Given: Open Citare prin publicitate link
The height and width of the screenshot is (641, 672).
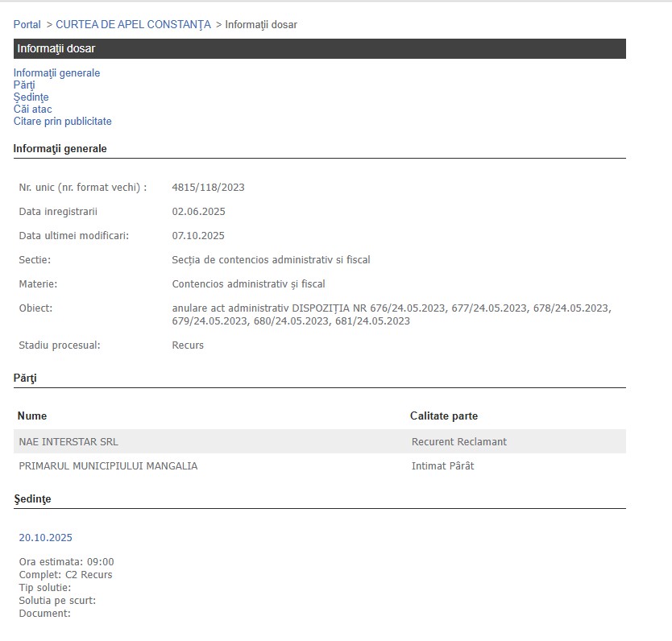Looking at the screenshot, I should click(x=62, y=122).
